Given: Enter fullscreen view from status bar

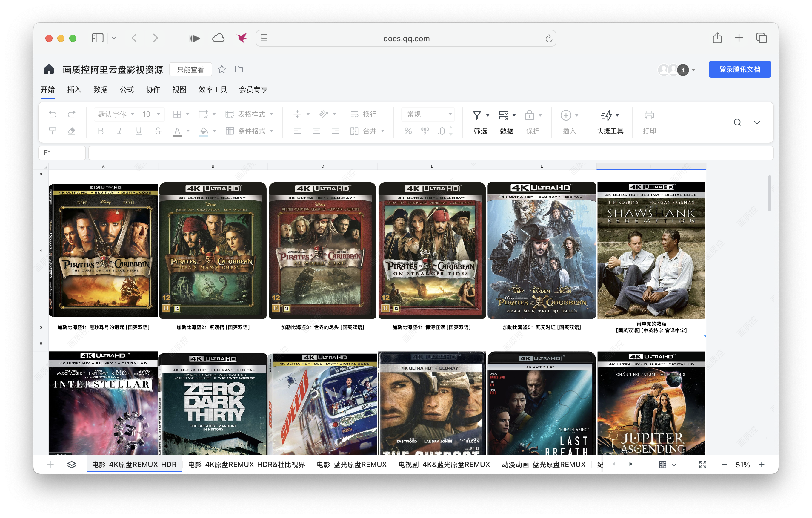Looking at the screenshot, I should [702, 464].
